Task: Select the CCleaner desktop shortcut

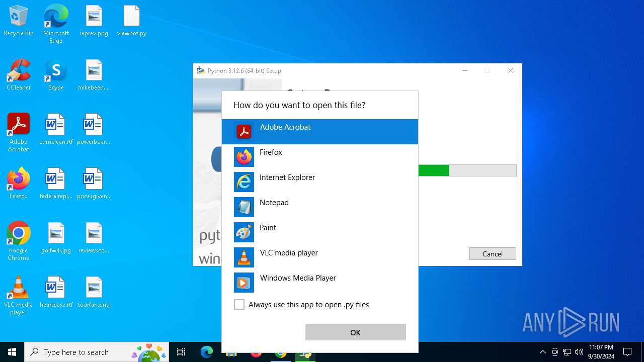Action: 19,75
